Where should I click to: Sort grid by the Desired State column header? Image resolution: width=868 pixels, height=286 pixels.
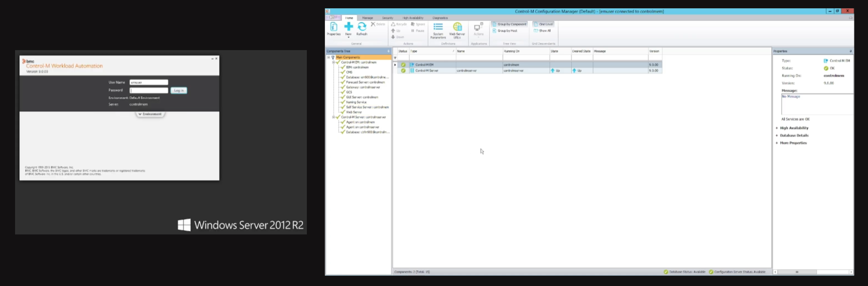pos(582,51)
